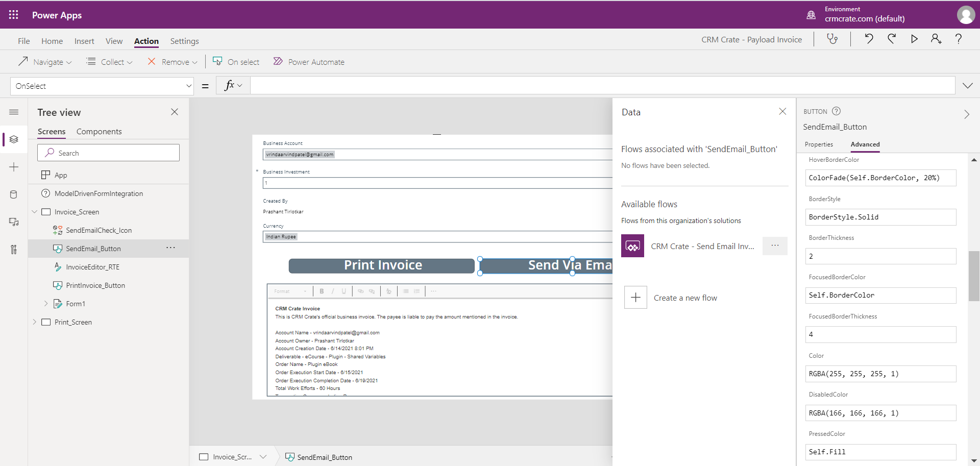Select the CRM Crate - Send Email flow

(702, 246)
